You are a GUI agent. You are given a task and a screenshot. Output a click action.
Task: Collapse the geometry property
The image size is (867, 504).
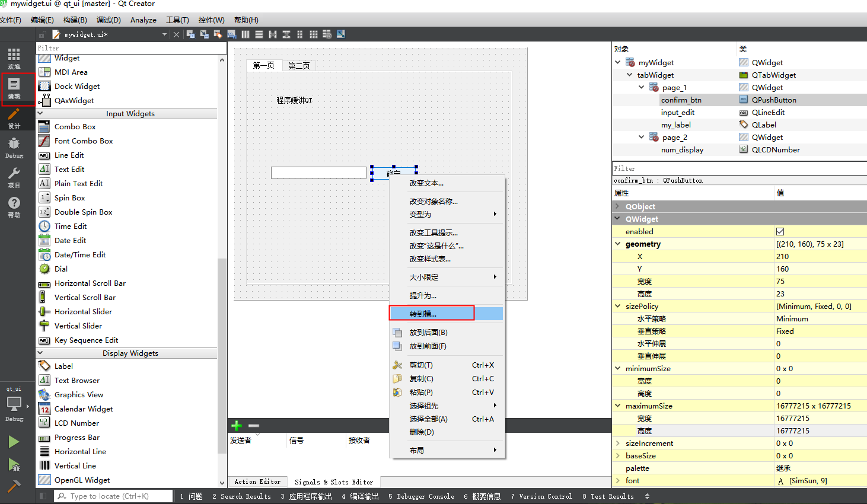click(x=618, y=244)
